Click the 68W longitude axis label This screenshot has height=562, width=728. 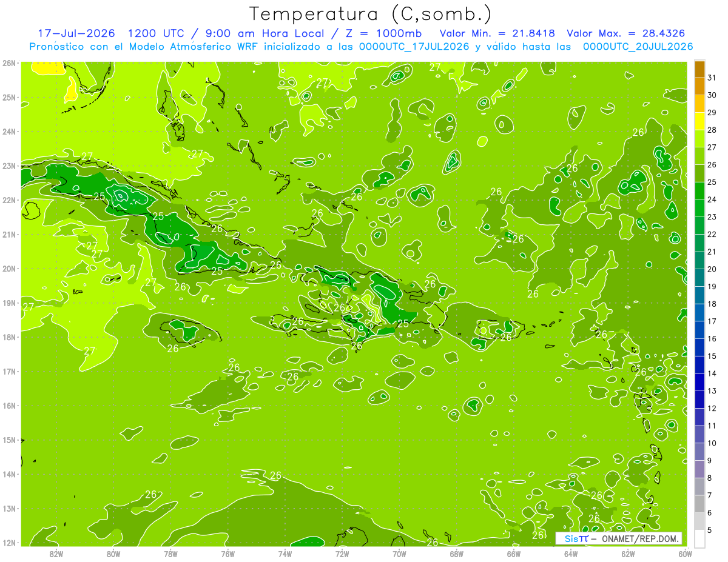tap(457, 554)
